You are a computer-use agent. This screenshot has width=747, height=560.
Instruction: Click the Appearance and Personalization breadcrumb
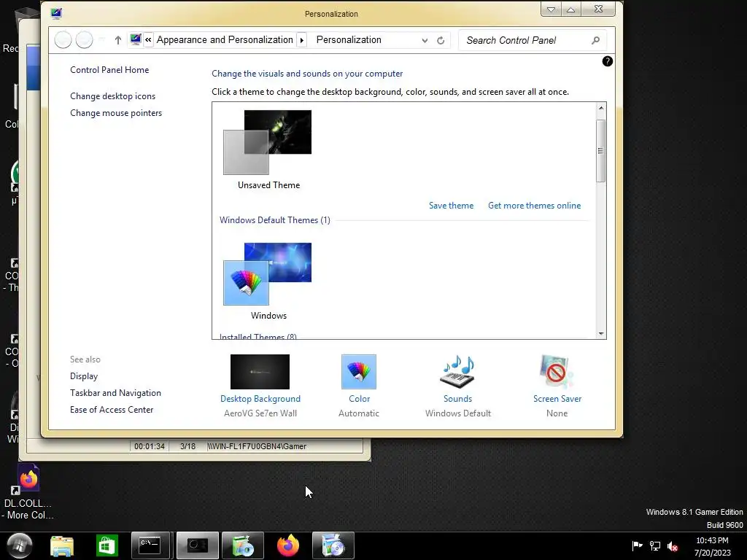point(225,40)
